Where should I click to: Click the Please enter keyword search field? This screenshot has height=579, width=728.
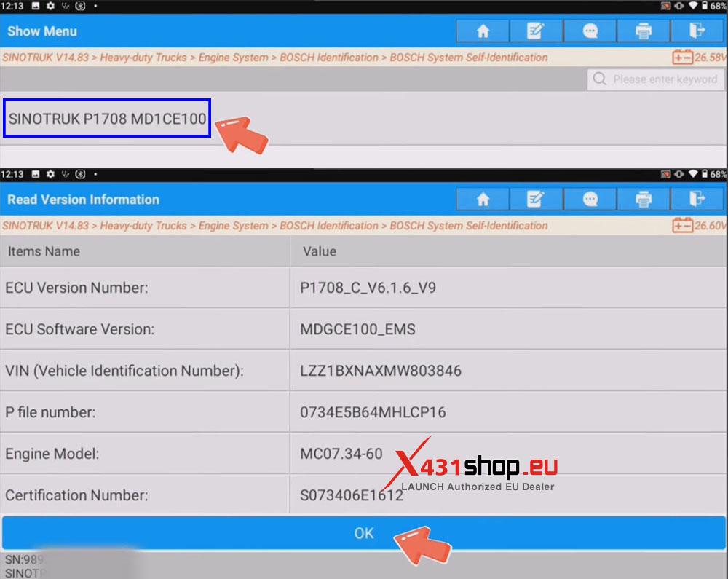[x=655, y=79]
